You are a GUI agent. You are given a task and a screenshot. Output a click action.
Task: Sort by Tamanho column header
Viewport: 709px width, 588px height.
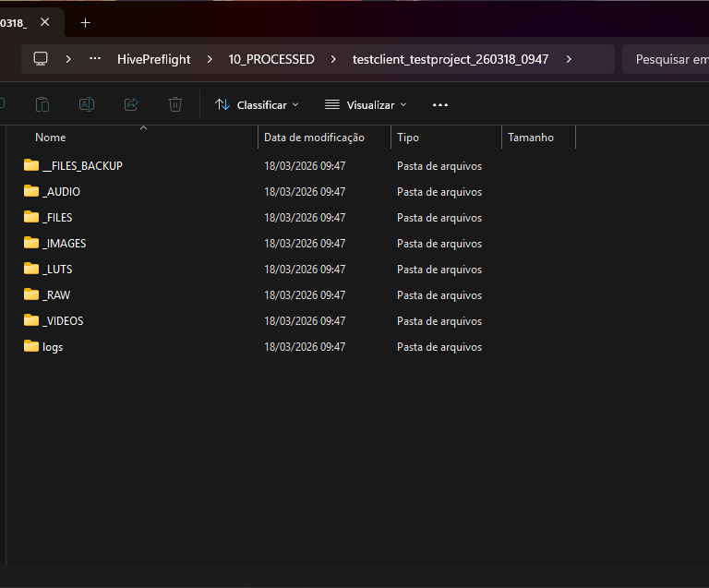531,138
